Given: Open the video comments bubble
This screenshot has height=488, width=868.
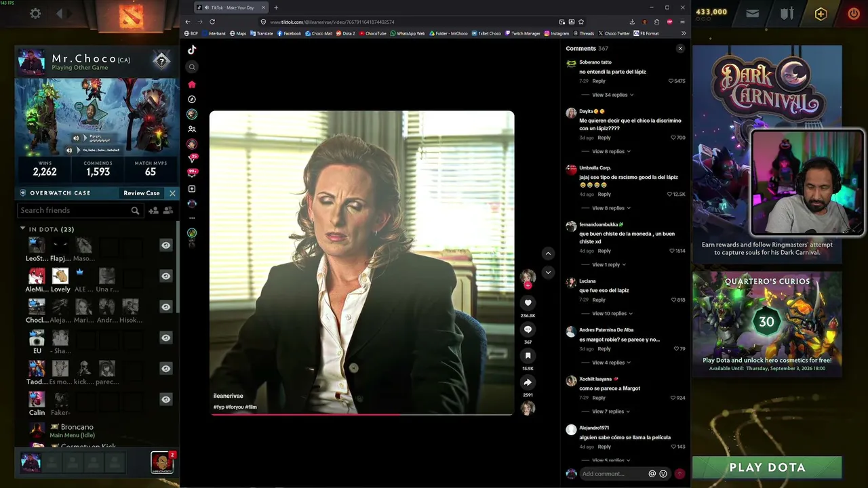Looking at the screenshot, I should click(x=528, y=329).
